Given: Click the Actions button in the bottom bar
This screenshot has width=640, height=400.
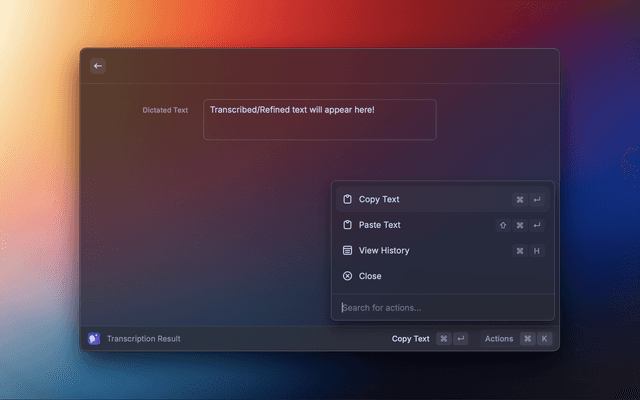Looking at the screenshot, I should pos(499,339).
